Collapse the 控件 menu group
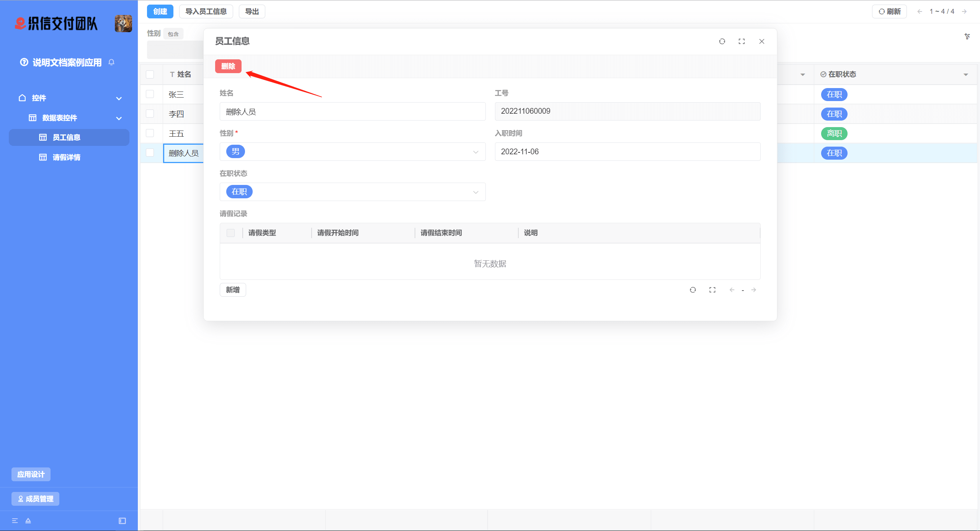The height and width of the screenshot is (531, 980). (x=119, y=98)
